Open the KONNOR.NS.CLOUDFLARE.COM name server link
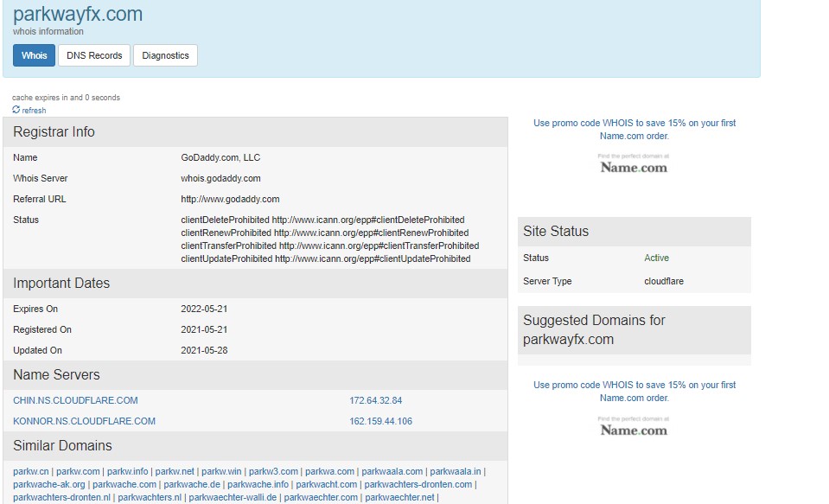Image resolution: width=829 pixels, height=504 pixels. tap(84, 421)
